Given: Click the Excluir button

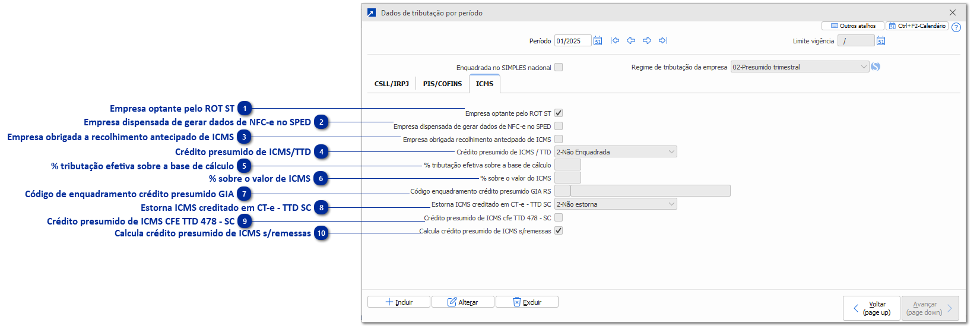Looking at the screenshot, I should [x=527, y=302].
